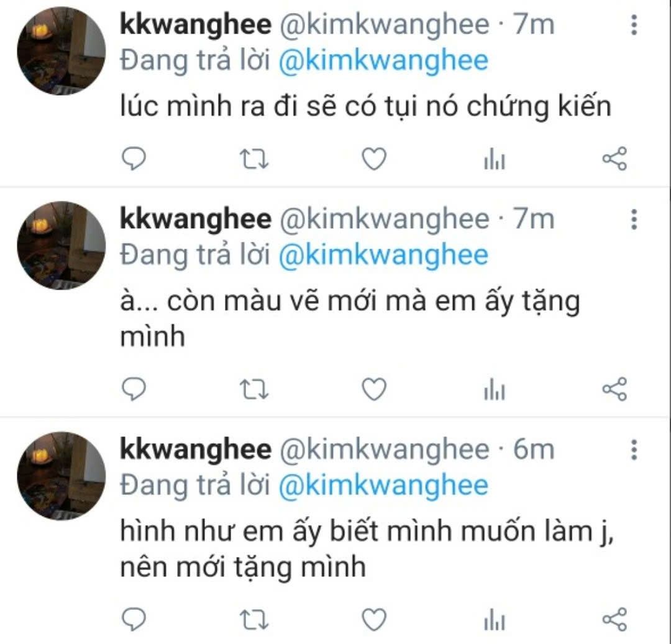Open @kimkwanghee mention link in 6m tweet

pos(383,486)
